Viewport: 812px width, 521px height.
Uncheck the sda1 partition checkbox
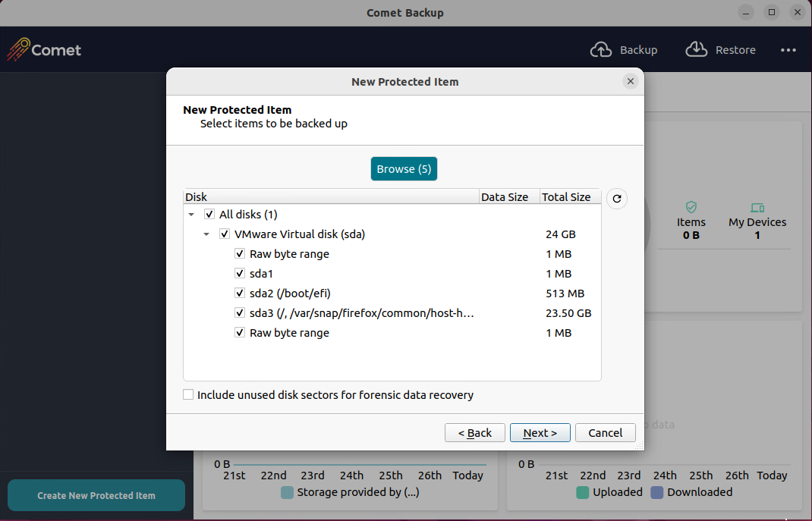[x=240, y=274]
